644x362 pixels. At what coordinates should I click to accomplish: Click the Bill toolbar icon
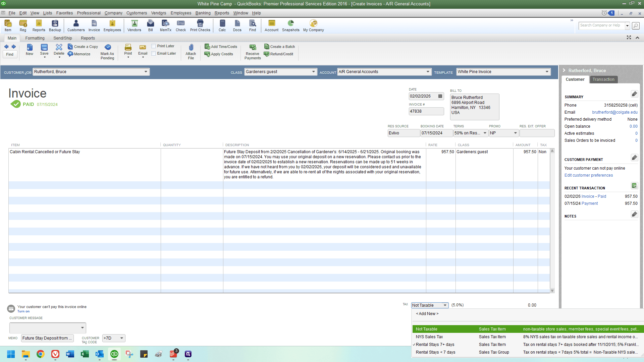[151, 25]
